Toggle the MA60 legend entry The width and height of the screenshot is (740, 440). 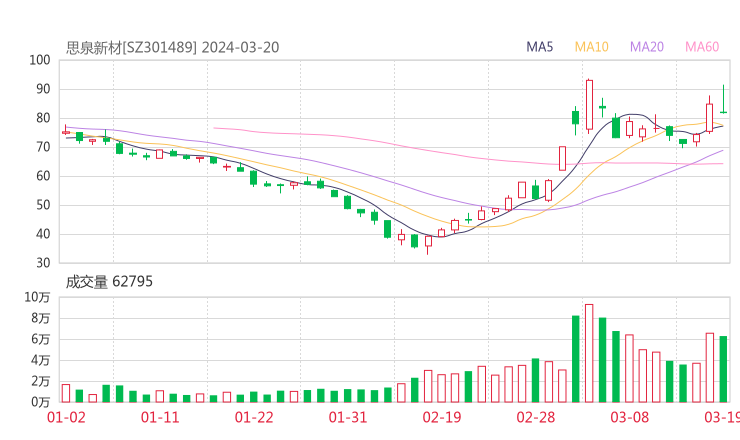tap(702, 47)
